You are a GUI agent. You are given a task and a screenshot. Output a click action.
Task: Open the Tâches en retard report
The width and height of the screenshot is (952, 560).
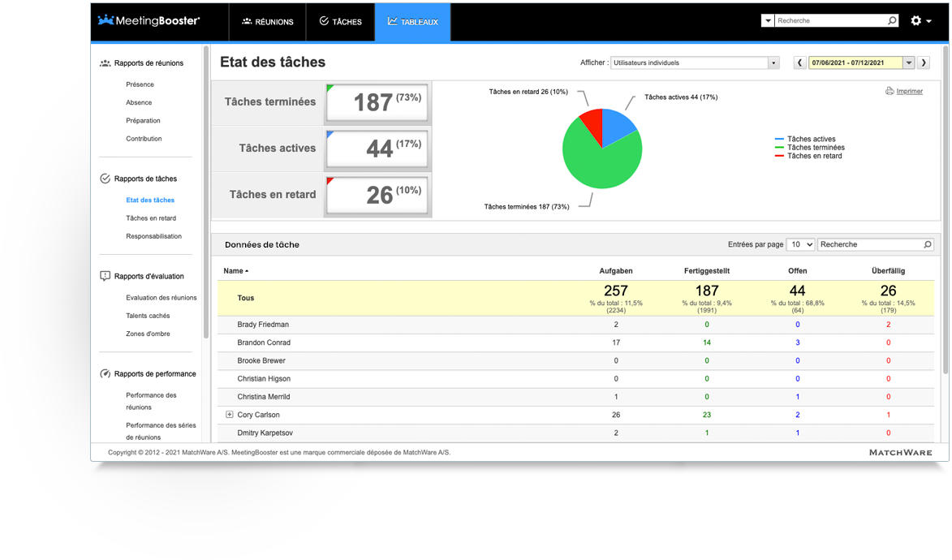click(151, 218)
